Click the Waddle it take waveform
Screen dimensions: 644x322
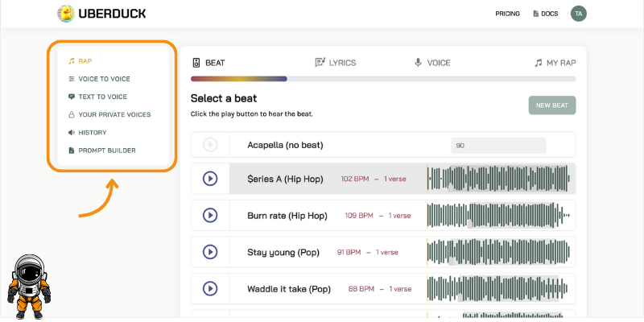(497, 289)
